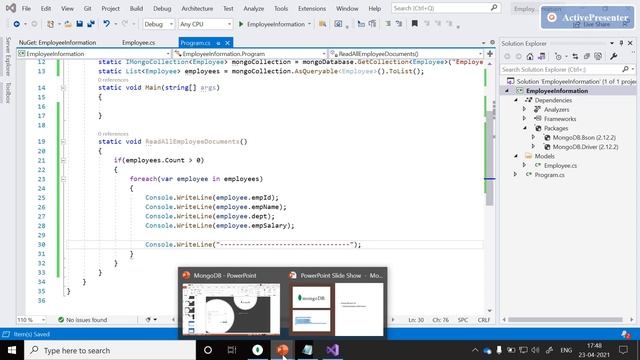Select MongoDB.Driver (2.12.2) package
640x360 pixels.
tap(585, 147)
